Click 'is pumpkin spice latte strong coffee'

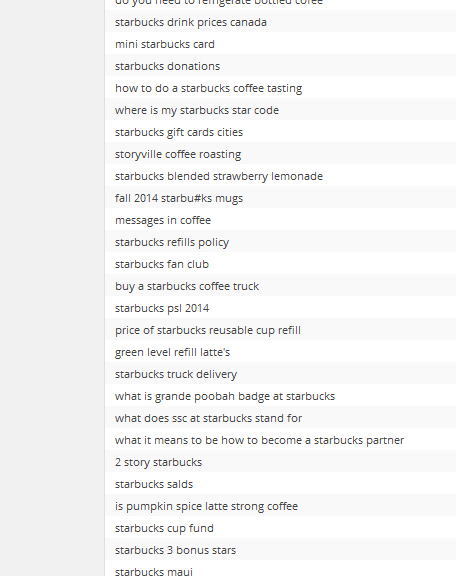[206, 507]
